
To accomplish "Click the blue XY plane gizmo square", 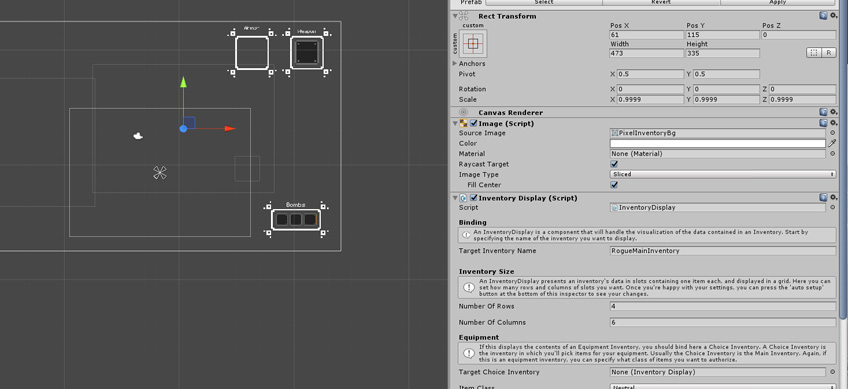I will (x=189, y=122).
